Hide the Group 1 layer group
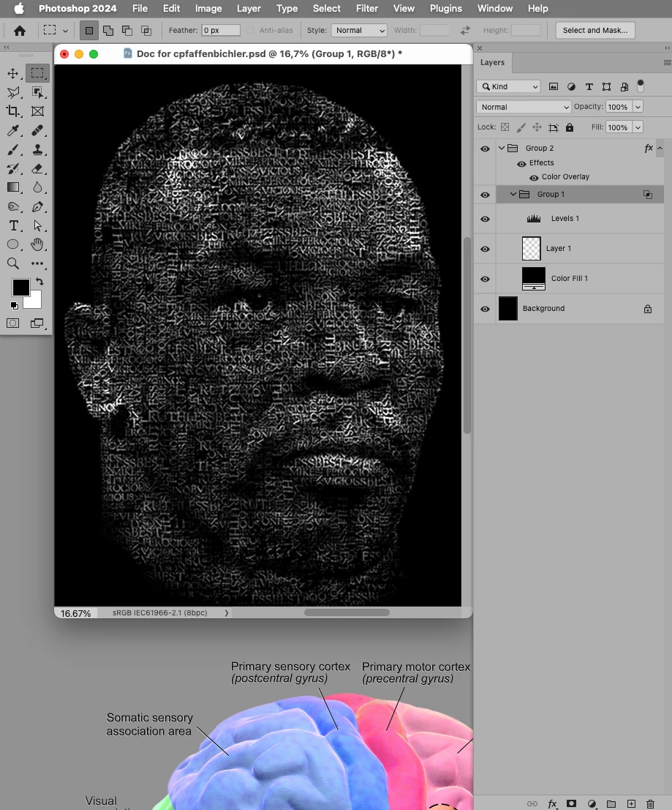Screen dimensions: 672x810 485,195
